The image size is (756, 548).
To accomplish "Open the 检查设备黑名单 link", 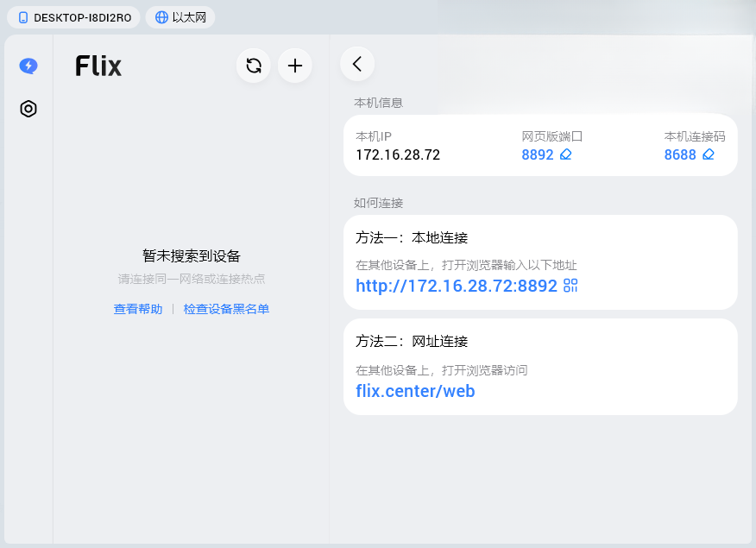I will (226, 309).
